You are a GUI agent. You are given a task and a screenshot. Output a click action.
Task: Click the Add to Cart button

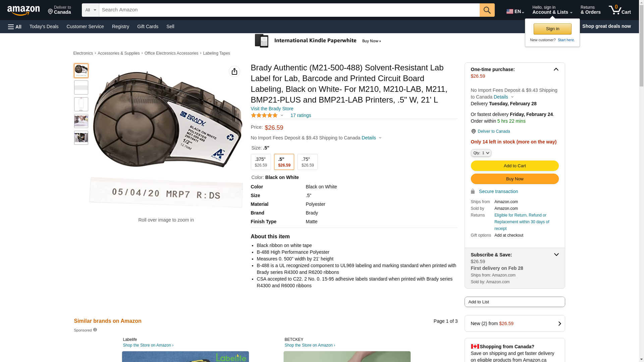515,166
